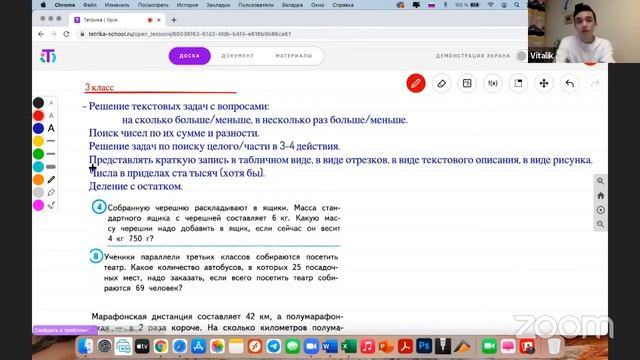Choose the smallest text size A
Screen dimensions: 640x360
(51, 103)
